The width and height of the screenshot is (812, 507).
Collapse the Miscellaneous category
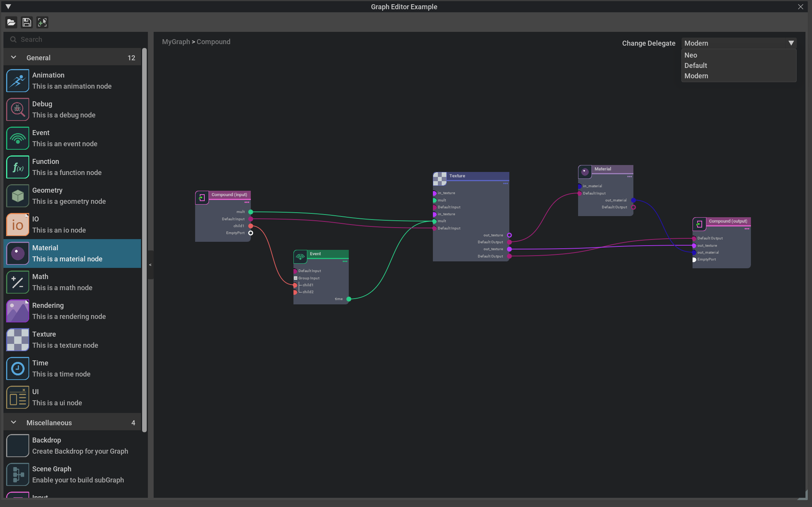[x=14, y=423]
